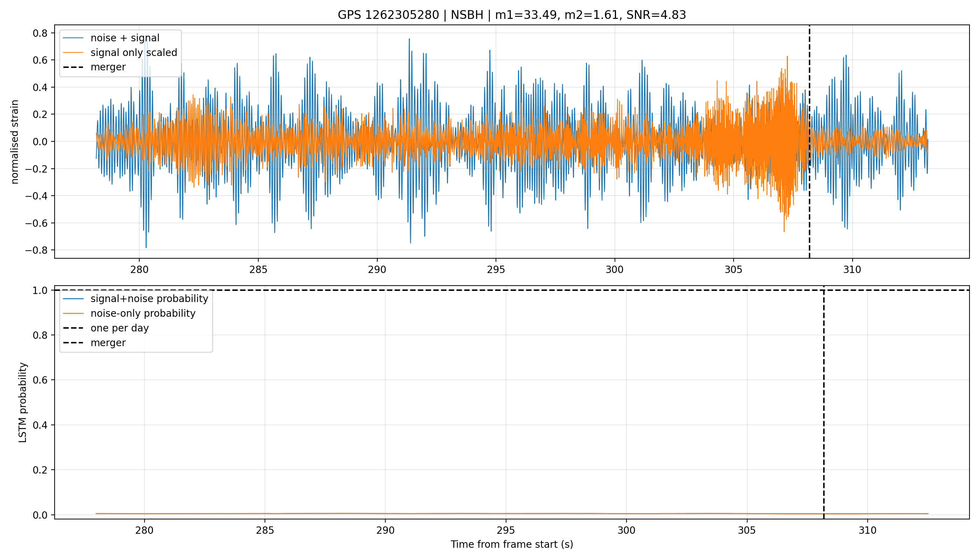Click the orange swatch for noise-only probability
Image resolution: width=980 pixels, height=560 pixels.
coord(73,313)
